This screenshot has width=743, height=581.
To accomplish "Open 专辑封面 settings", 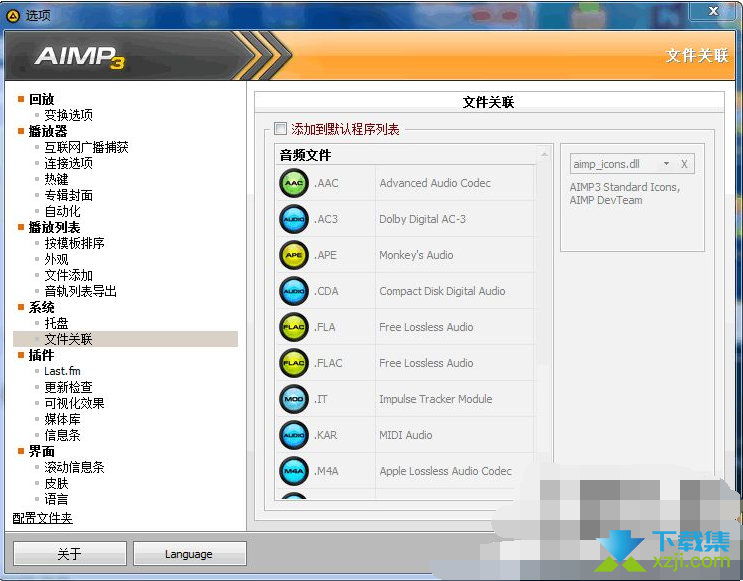I will click(x=69, y=195).
